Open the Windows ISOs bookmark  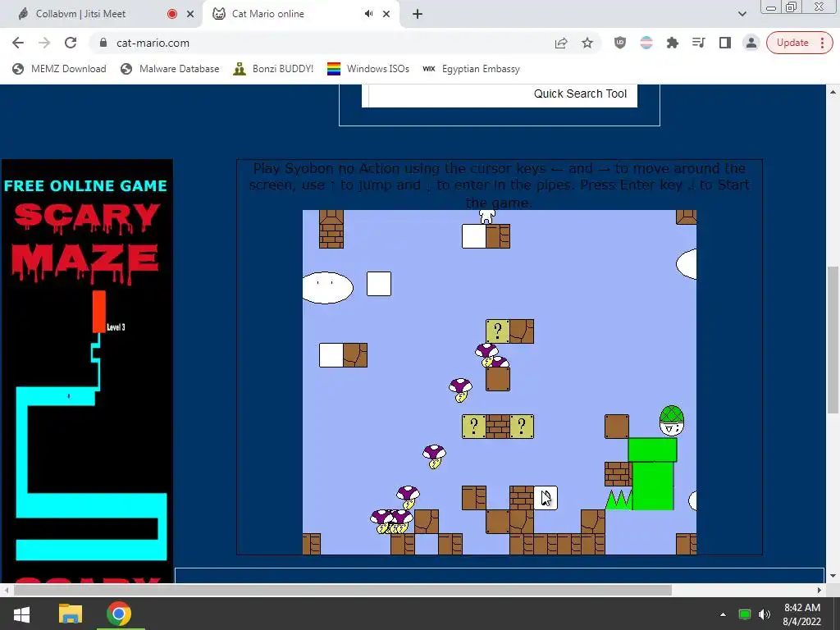(368, 69)
